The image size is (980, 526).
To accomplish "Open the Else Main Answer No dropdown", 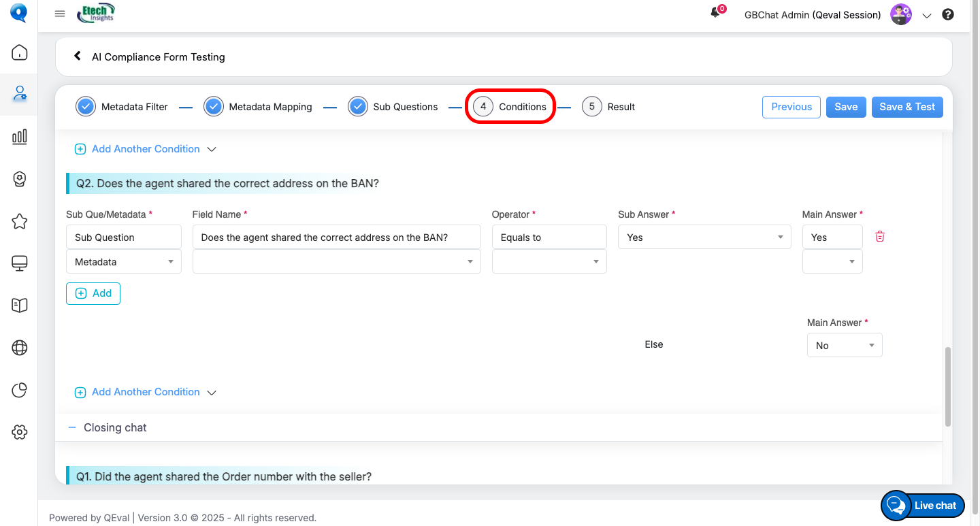I will 845,346.
